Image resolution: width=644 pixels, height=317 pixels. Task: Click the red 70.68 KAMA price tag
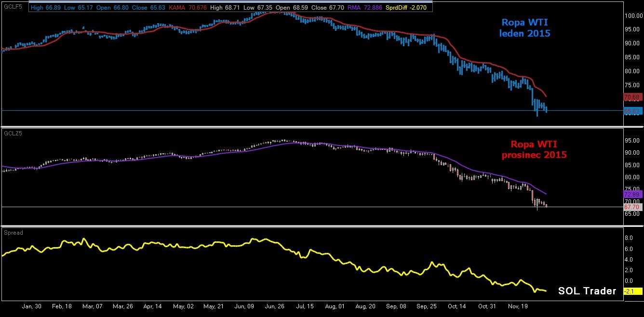click(x=633, y=97)
